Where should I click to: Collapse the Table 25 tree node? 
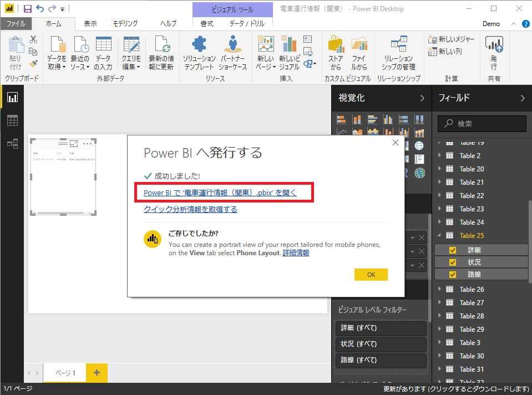[x=440, y=236]
